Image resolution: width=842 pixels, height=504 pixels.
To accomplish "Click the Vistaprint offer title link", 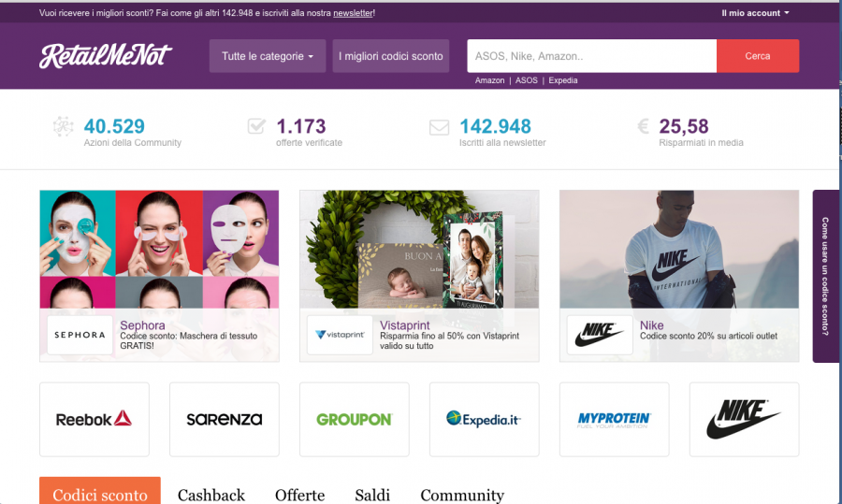I will coord(404,325).
